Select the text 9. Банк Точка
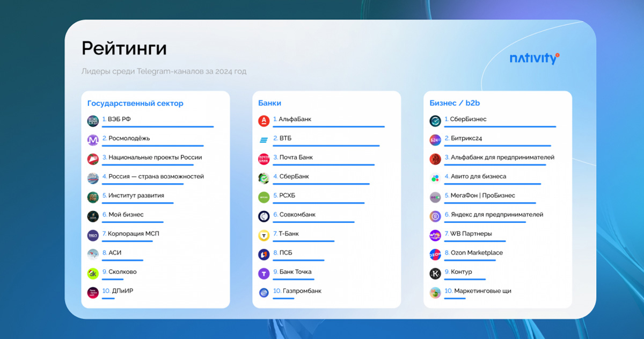644x339 pixels. click(x=292, y=272)
